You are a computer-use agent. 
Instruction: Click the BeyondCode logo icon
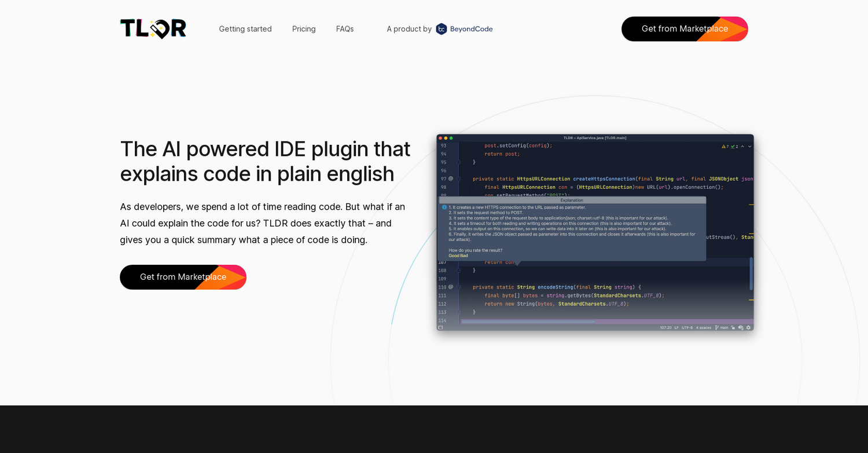[441, 28]
